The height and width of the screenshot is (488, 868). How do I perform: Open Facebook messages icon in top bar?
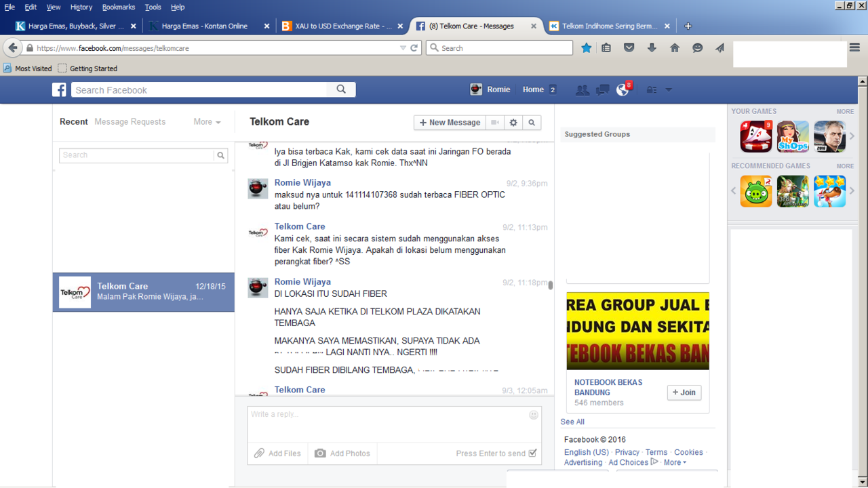[x=602, y=89]
